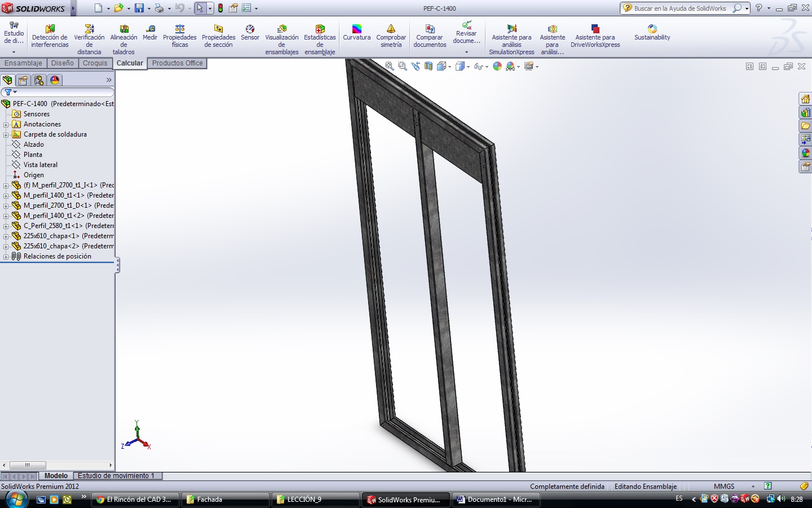This screenshot has height=508, width=812.
Task: Select Sensores in the feature tree
Action: [37, 114]
